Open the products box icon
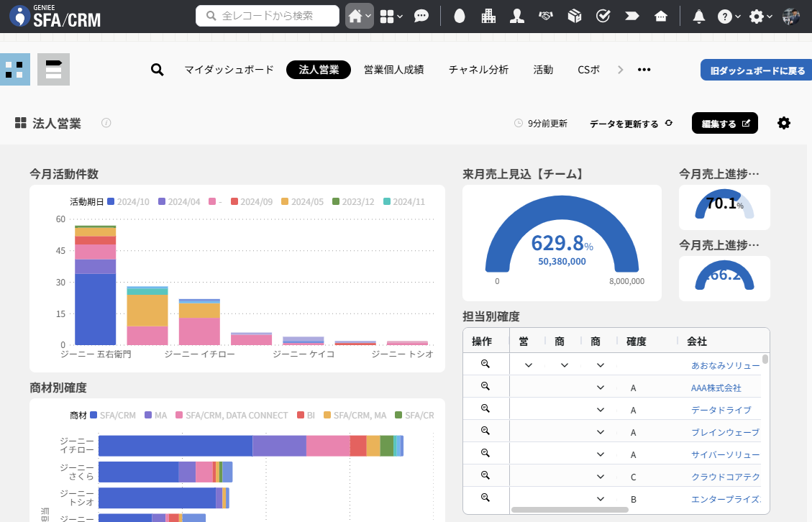The height and width of the screenshot is (522, 812). click(x=575, y=16)
